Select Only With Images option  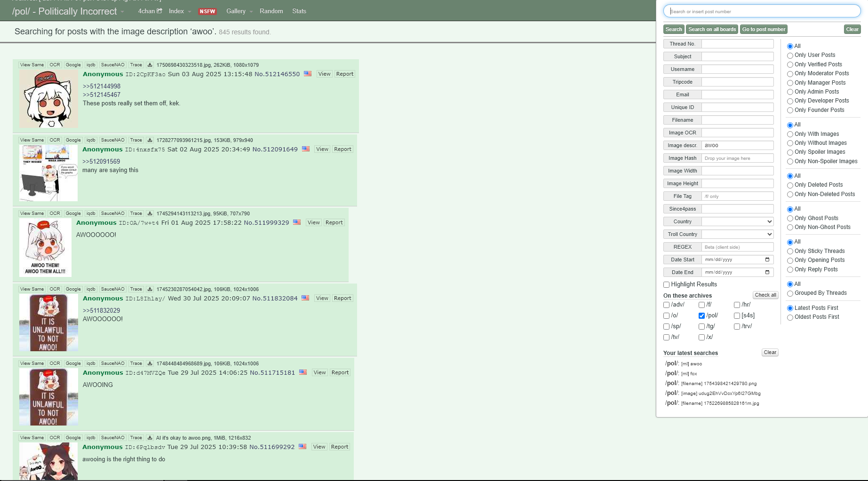[790, 134]
